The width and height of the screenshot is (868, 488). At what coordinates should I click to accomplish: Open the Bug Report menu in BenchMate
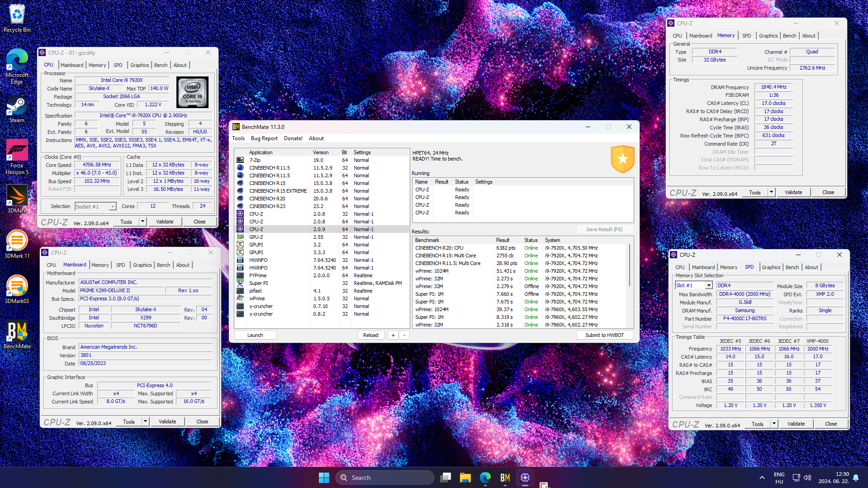[264, 138]
